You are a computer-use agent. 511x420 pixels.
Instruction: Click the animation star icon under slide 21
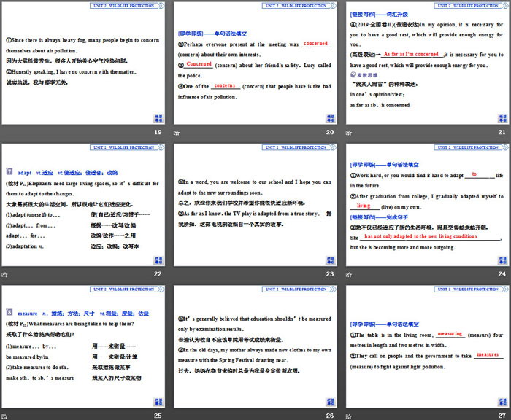pos(348,133)
